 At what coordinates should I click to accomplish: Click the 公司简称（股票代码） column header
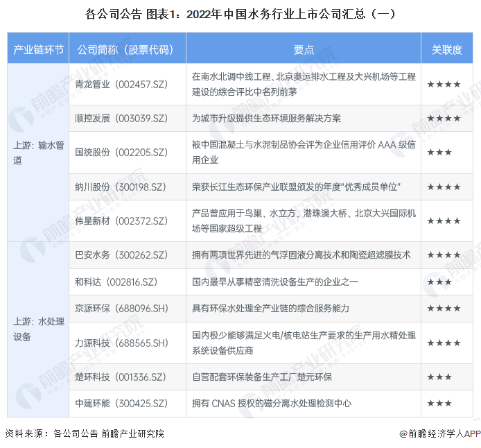point(128,50)
